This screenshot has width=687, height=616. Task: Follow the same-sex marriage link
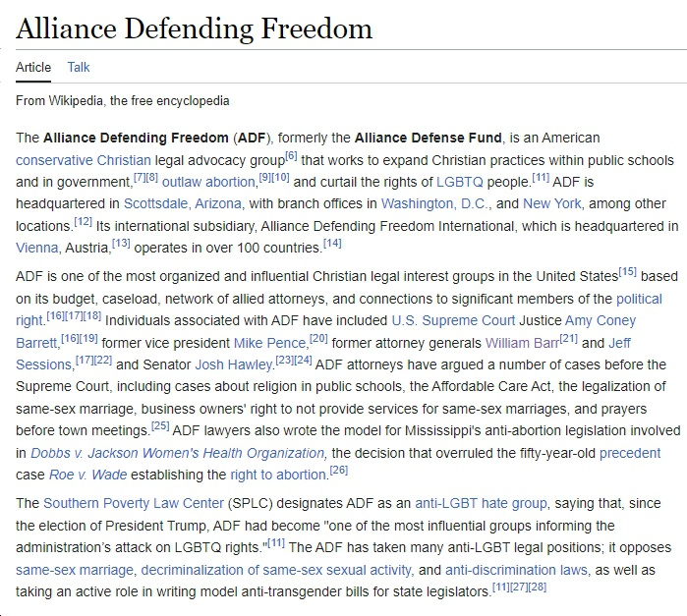tap(75, 570)
